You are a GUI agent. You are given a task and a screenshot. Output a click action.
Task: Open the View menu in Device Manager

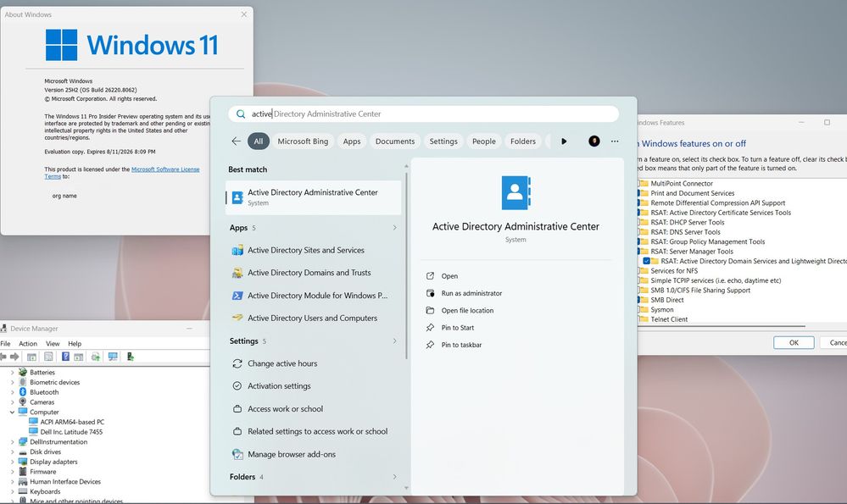pos(53,344)
